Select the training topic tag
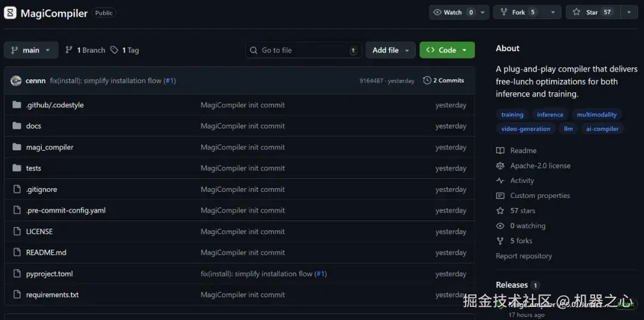The image size is (644, 320). [512, 114]
